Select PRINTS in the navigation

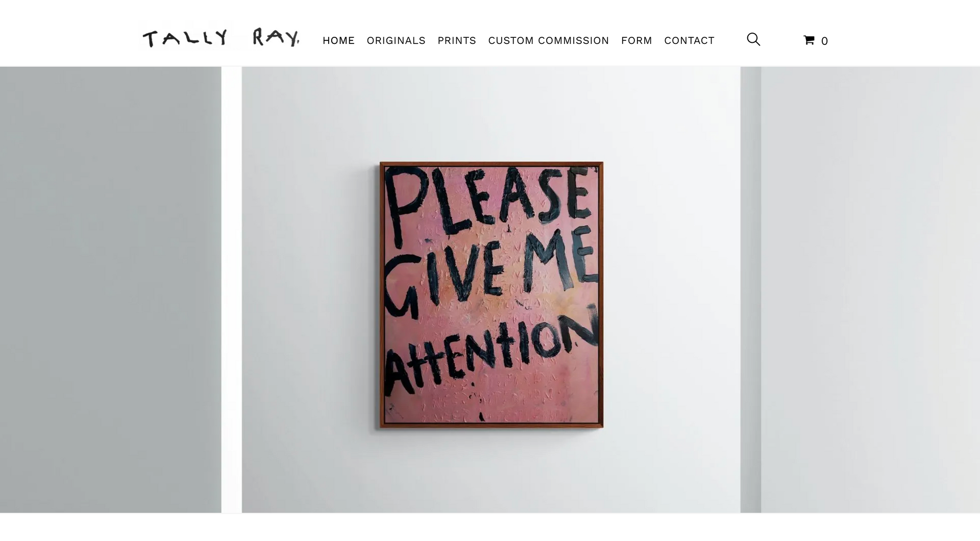(457, 40)
